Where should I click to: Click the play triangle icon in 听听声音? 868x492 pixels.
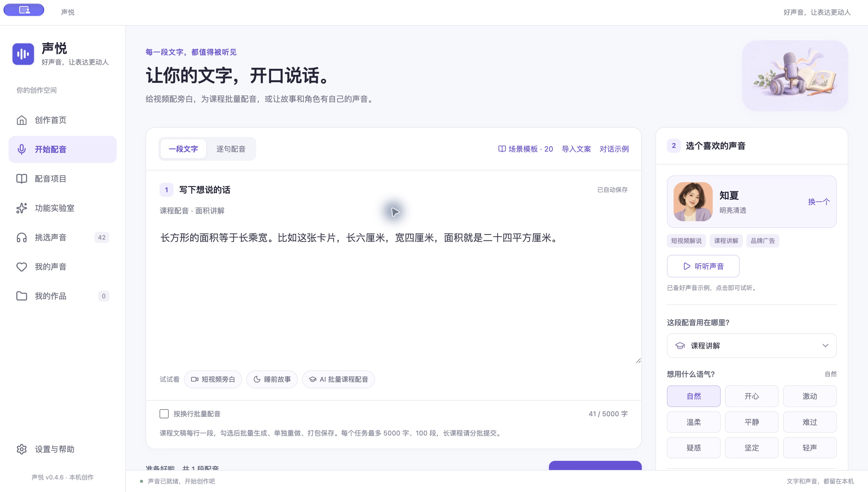(686, 266)
